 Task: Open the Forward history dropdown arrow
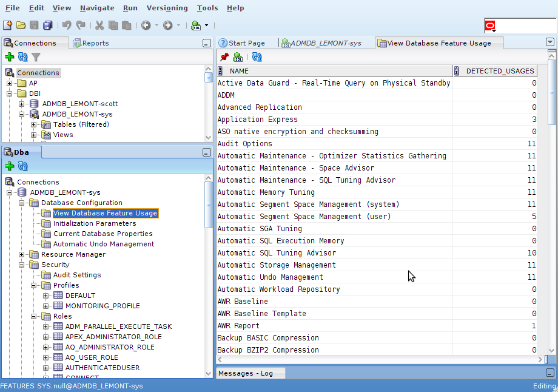pyautogui.click(x=178, y=25)
